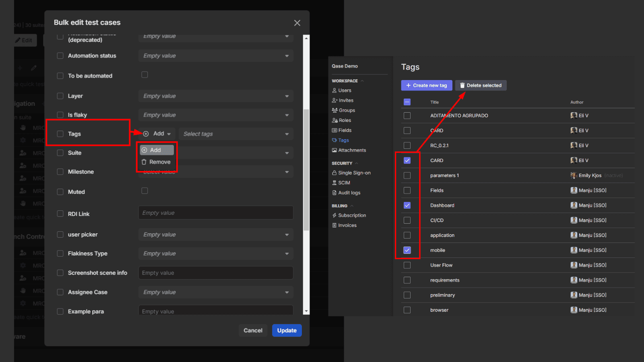Click the Tags icon in the sidebar
644x362 pixels.
point(334,140)
